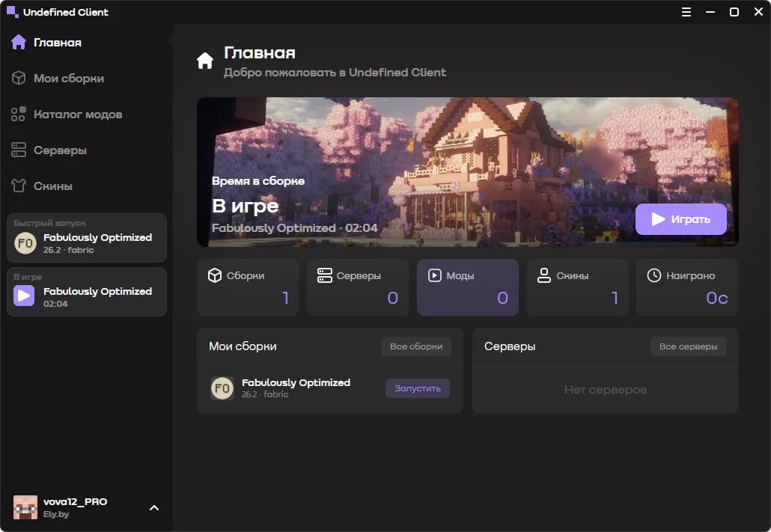Click the play-box icon on Моды stat card
Image resolution: width=771 pixels, height=532 pixels.
(435, 275)
